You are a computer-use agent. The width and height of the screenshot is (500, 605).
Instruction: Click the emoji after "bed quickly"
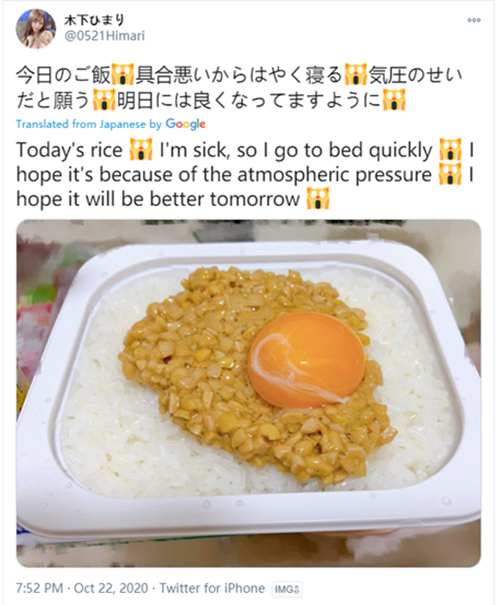pos(451,150)
